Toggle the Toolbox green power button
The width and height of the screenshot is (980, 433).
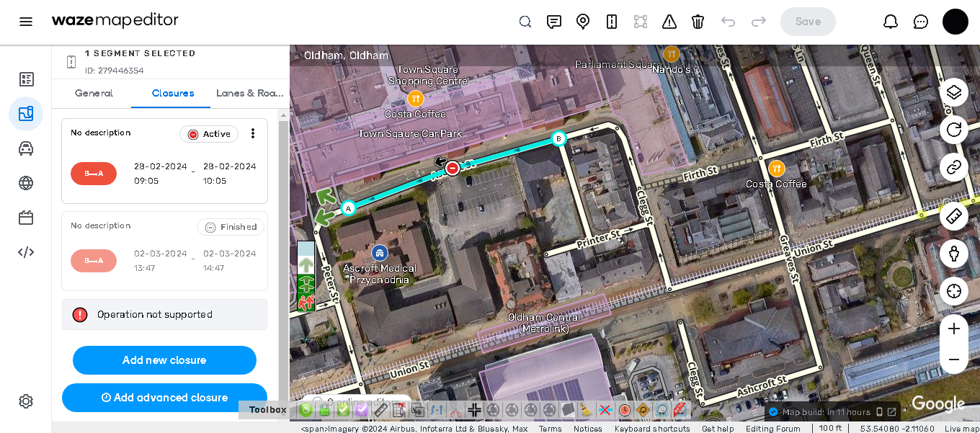(306, 410)
